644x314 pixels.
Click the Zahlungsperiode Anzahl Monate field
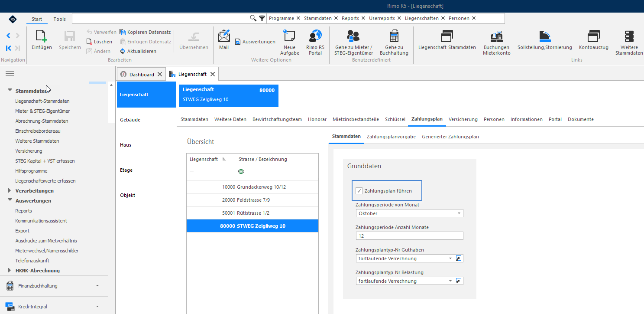(409, 236)
